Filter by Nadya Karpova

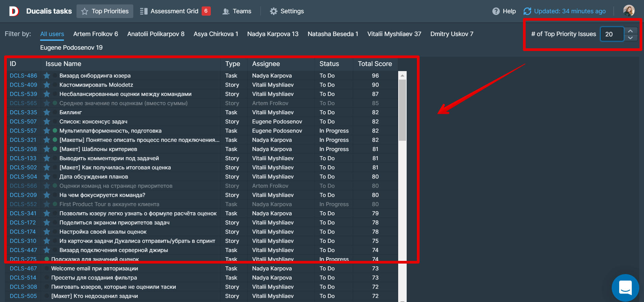point(273,34)
